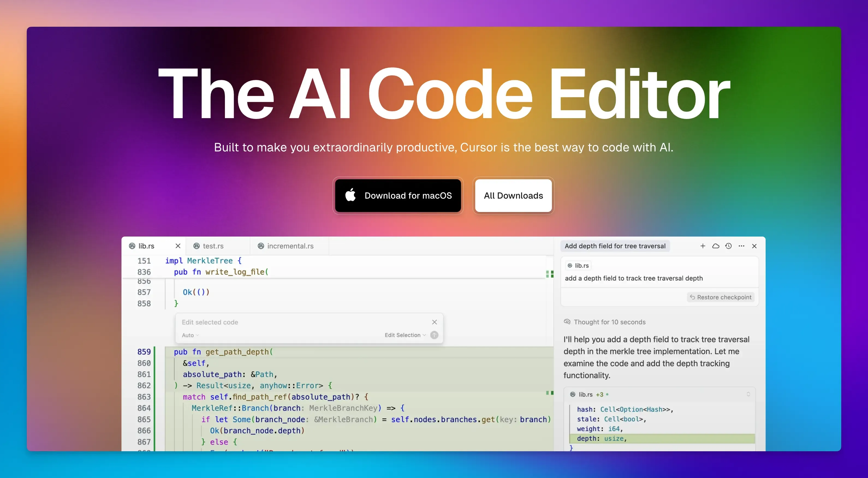The height and width of the screenshot is (478, 868).
Task: Open the Auto model dropdown
Action: click(190, 335)
